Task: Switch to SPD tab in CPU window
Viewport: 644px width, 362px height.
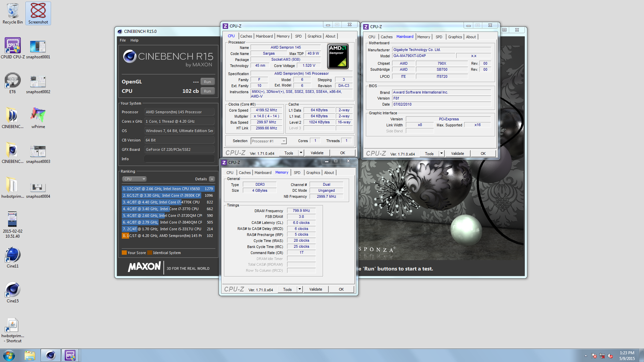Action: pos(299,36)
